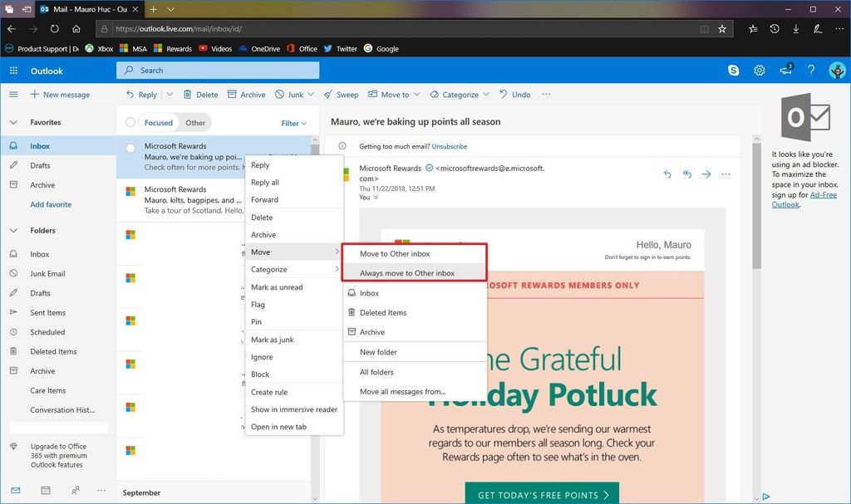Open the Move to dropdown in the toolbar
Viewport: 851px width, 504px height.
pos(394,94)
